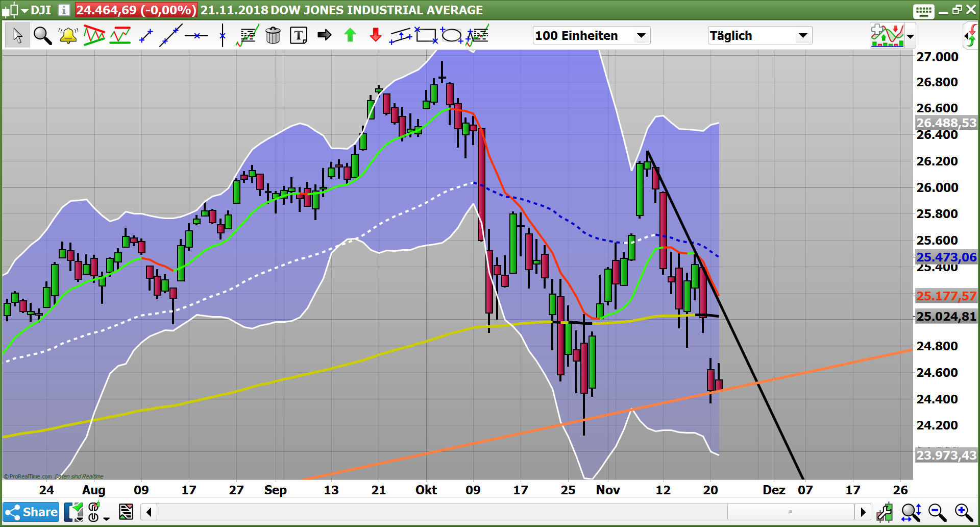Choose the line segment drawing tool
The image size is (980, 527).
pyautogui.click(x=146, y=36)
